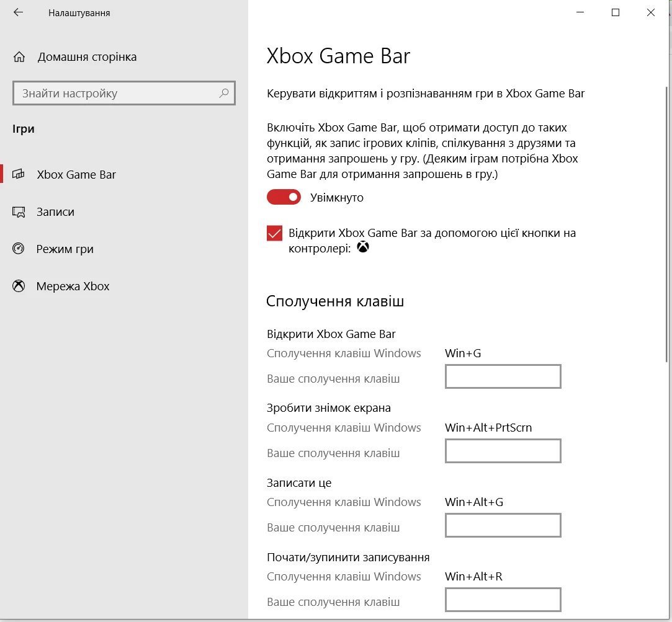Click the vertical scrollbar of the settings page

(667, 224)
